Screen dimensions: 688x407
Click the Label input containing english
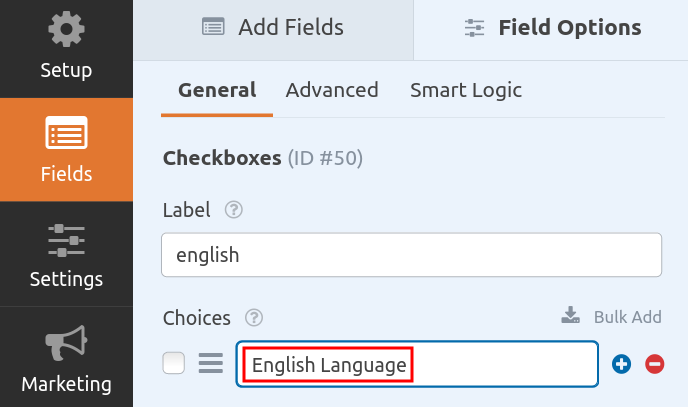pyautogui.click(x=411, y=255)
